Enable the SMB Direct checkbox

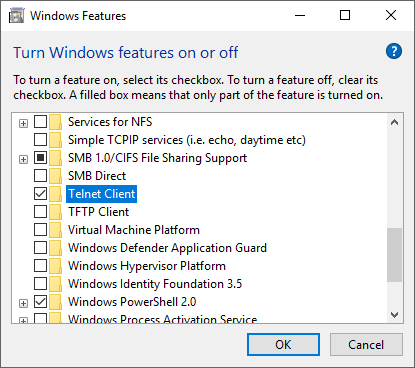click(x=40, y=176)
